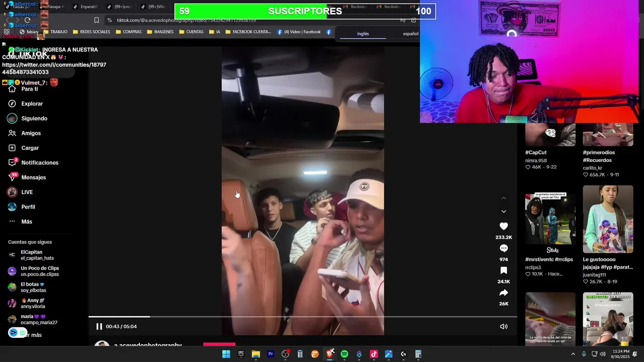The image size is (644, 362).
Task: Like the video with heart icon
Action: point(504,226)
